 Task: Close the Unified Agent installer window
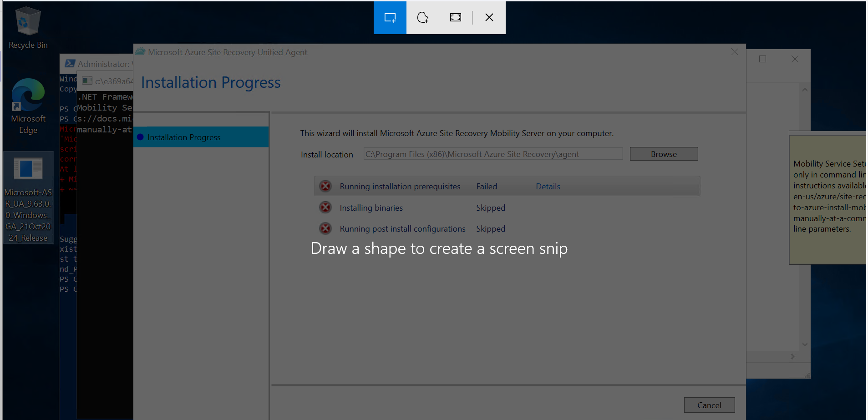click(735, 52)
